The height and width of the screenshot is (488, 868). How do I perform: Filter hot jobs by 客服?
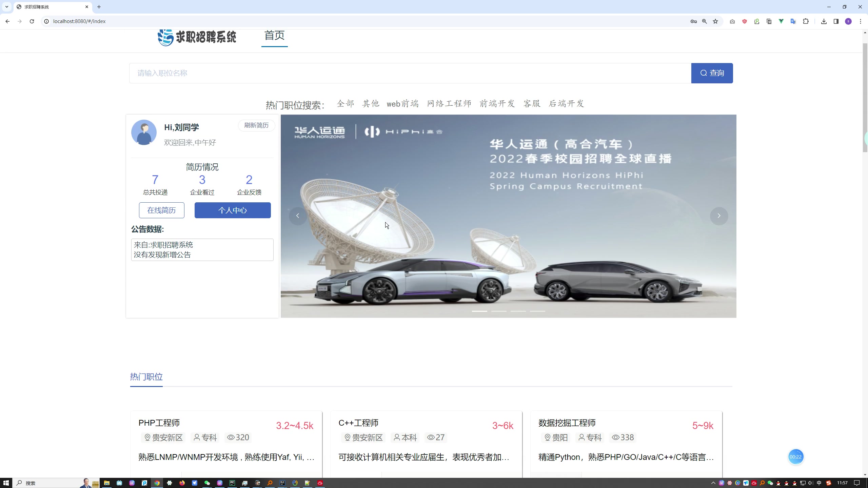(532, 104)
